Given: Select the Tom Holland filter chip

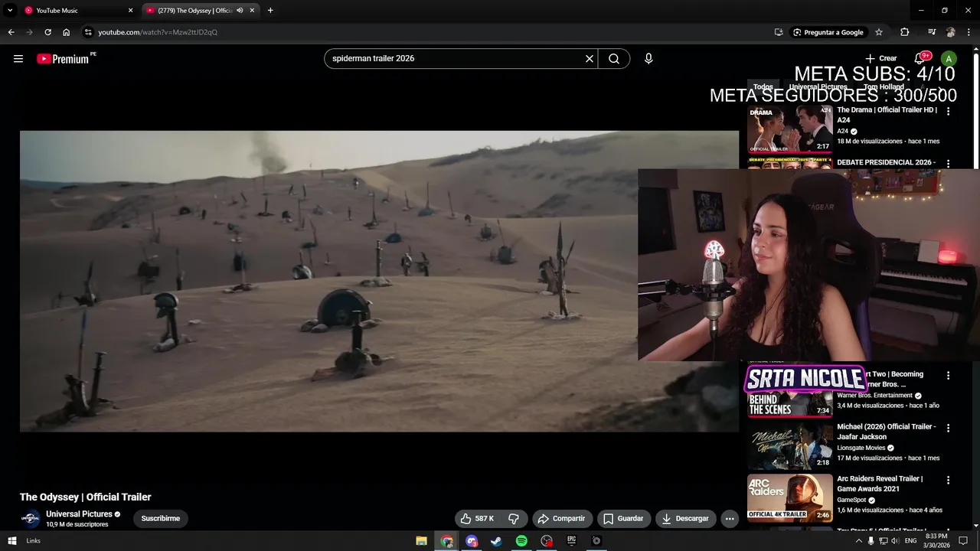Looking at the screenshot, I should 884,87.
